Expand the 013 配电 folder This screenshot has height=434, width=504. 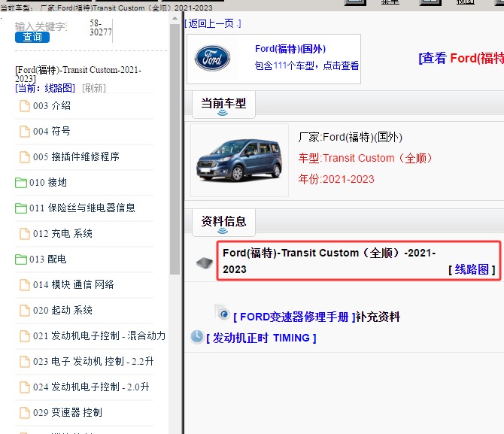tap(21, 259)
